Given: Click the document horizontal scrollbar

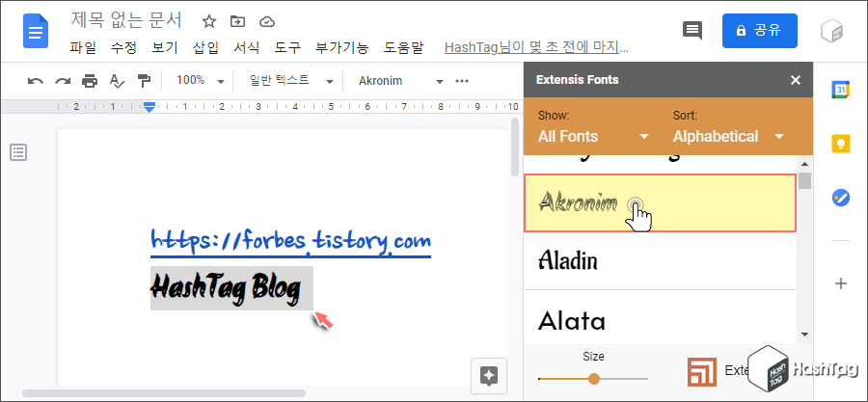Looking at the screenshot, I should point(164,393).
